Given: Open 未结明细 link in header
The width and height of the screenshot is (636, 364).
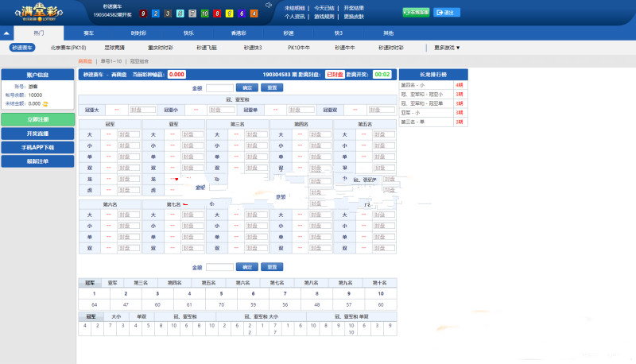Looking at the screenshot, I should (x=294, y=8).
